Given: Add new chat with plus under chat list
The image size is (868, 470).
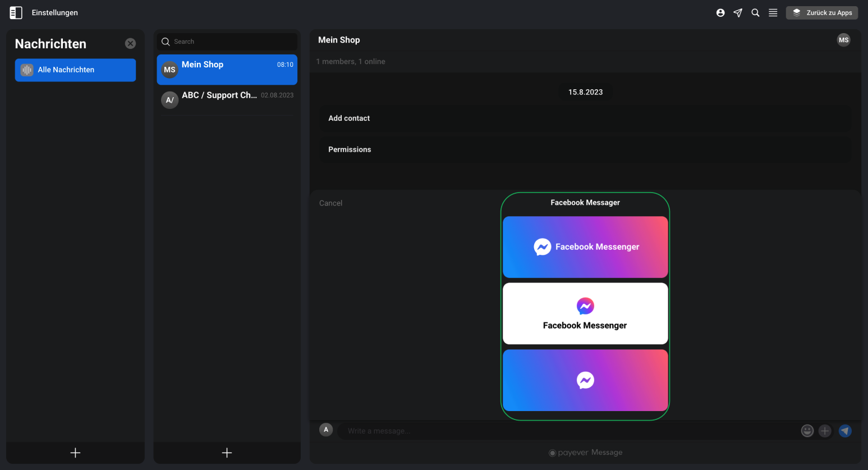Looking at the screenshot, I should point(227,453).
